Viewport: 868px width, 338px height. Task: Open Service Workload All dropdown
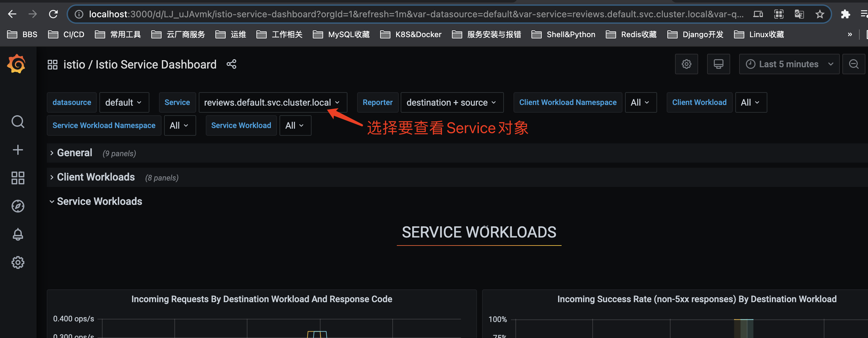pyautogui.click(x=295, y=125)
